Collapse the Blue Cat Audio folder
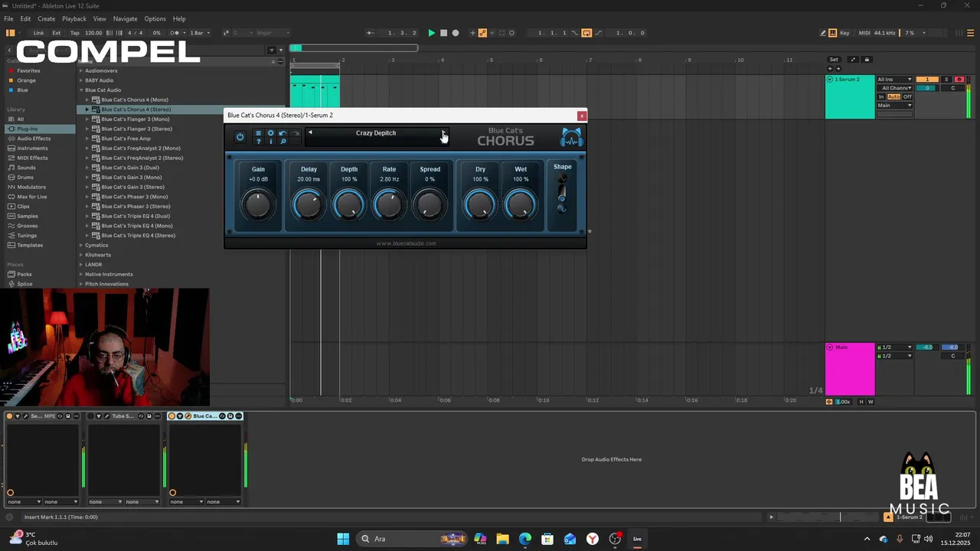The height and width of the screenshot is (551, 980). [81, 90]
